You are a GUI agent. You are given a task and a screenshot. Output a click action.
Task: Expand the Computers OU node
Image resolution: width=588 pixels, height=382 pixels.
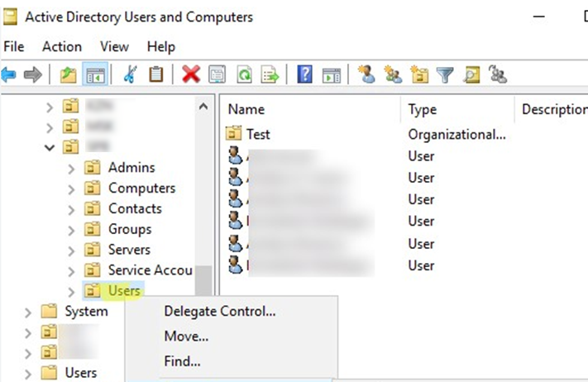71,189
